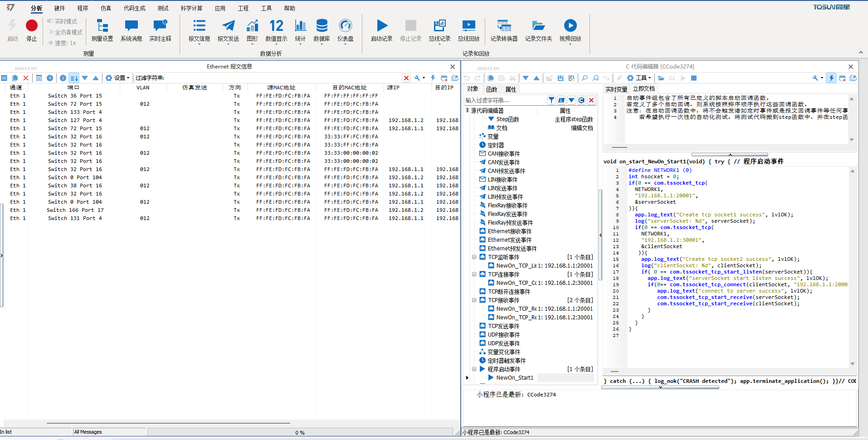Click the 速度: 1x speed control

pyautogui.click(x=62, y=43)
